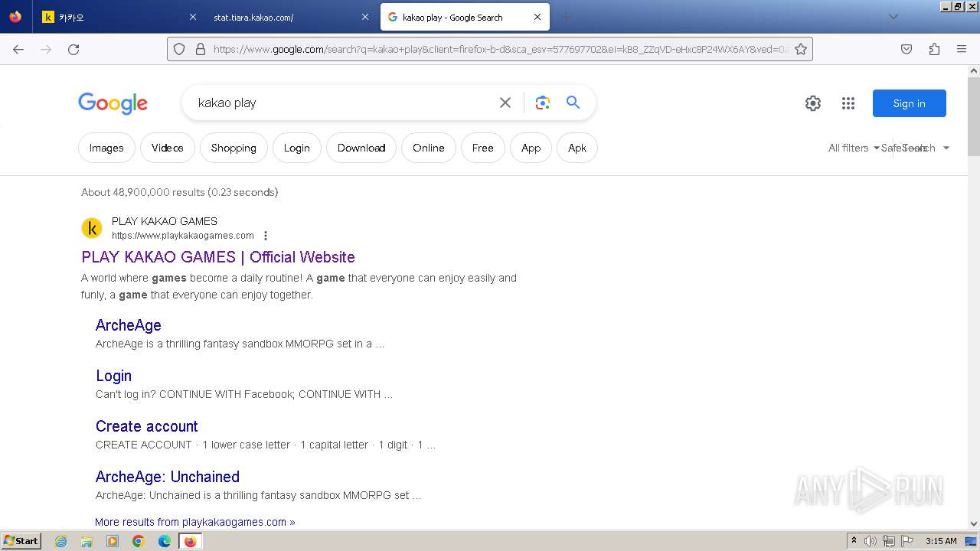Open the media player taskbar icon
This screenshot has height=551, width=980.
pyautogui.click(x=113, y=541)
